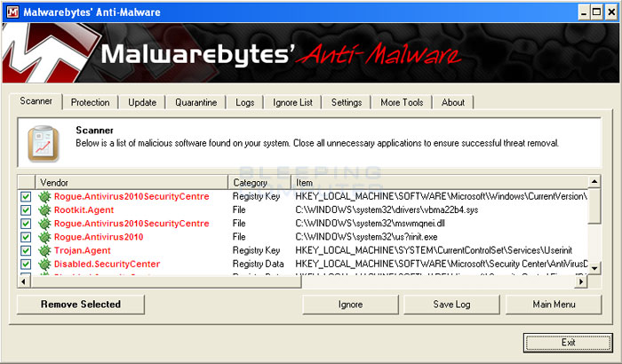
Task: Uncheck the Trojan.Agent checkbox
Action: tap(26, 250)
